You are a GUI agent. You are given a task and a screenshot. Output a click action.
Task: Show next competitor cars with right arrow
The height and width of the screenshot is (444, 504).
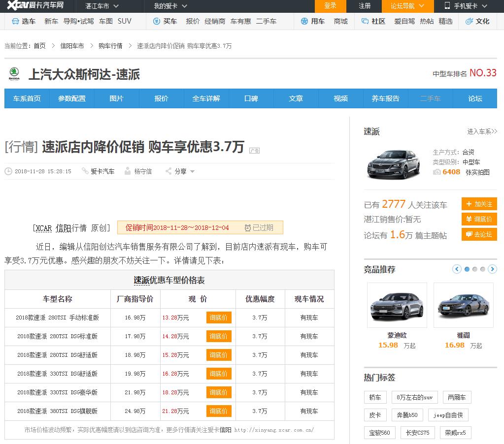click(492, 269)
